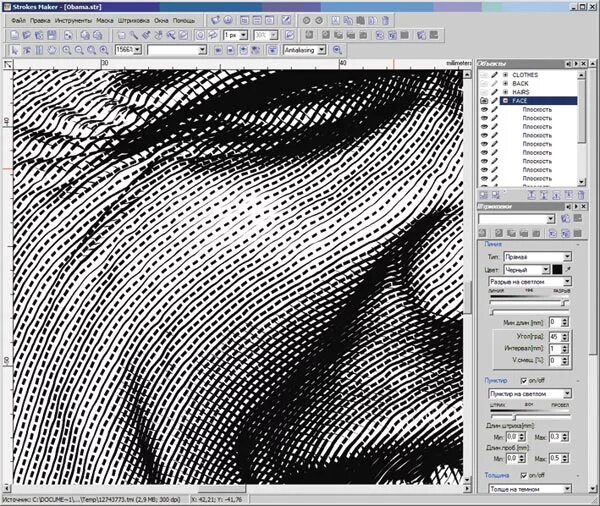
Task: Click the New document icon in toolbar
Action: [x=15, y=36]
